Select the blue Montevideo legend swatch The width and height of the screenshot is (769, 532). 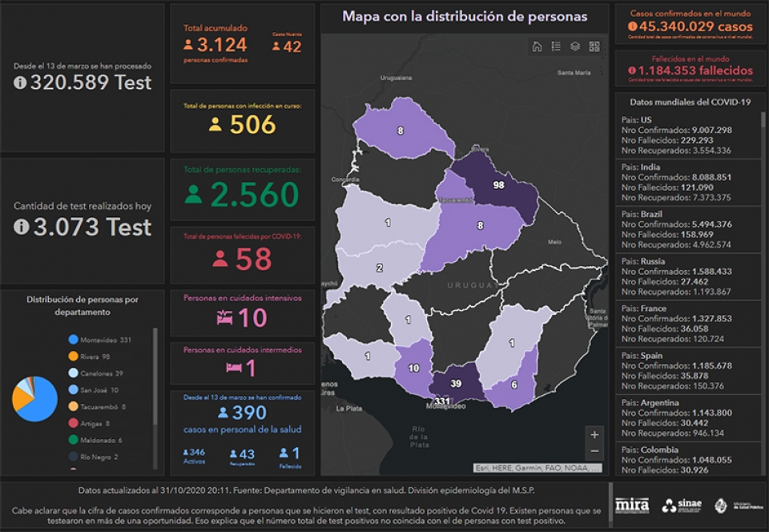(x=74, y=339)
